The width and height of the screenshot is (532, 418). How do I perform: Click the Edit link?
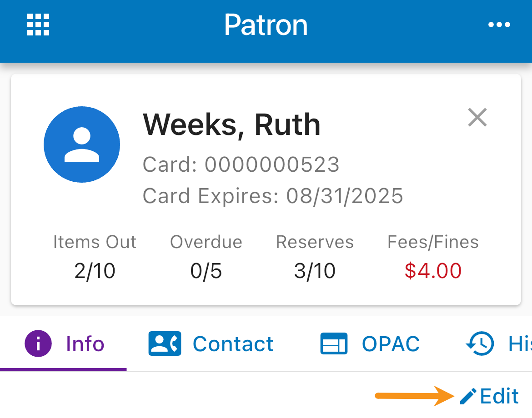498,396
